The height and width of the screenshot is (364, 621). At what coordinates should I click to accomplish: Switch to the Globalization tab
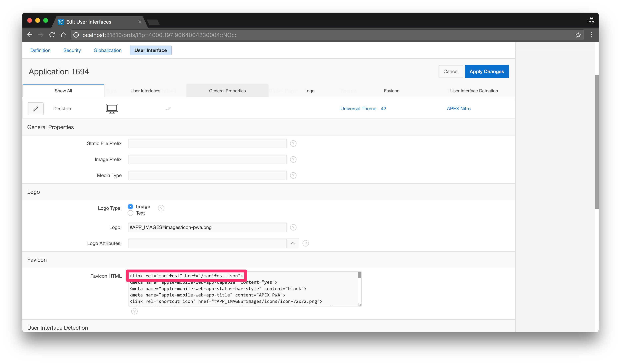(107, 50)
